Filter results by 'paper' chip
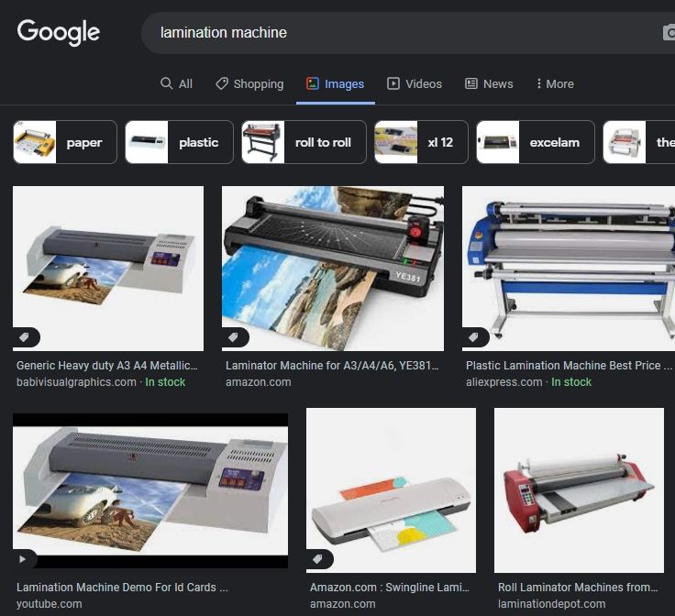675x616 pixels. [65, 142]
